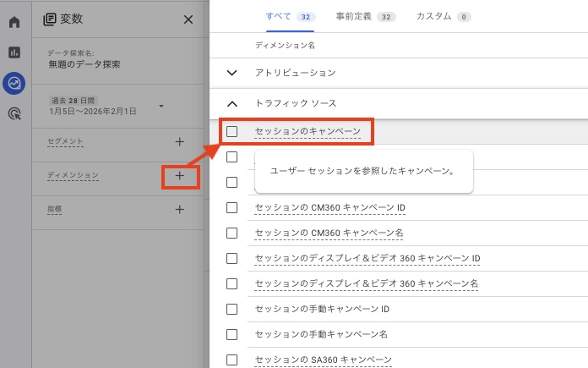This screenshot has height=368, width=588.
Task: Click the セグメント section label
Action: pos(65,141)
